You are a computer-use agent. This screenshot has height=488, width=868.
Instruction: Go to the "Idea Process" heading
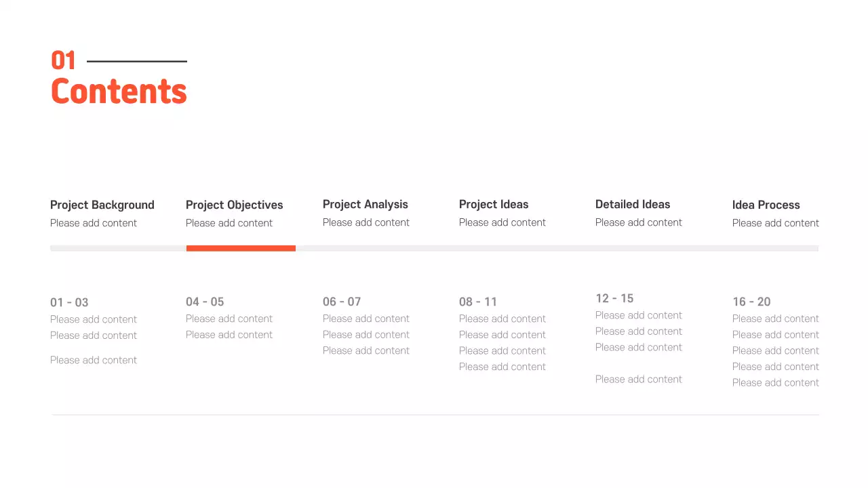click(766, 205)
